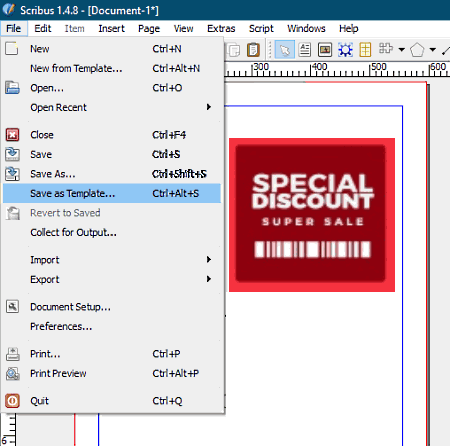
Task: Open the View menu
Action: coord(183,29)
